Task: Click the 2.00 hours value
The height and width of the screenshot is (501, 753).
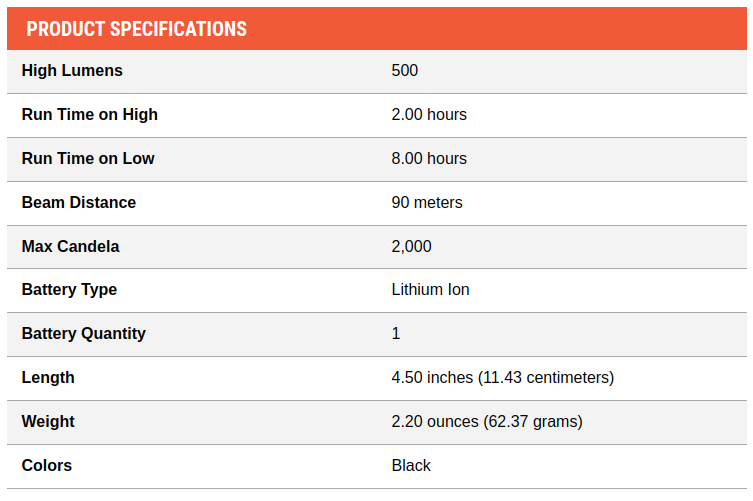Action: (x=429, y=115)
